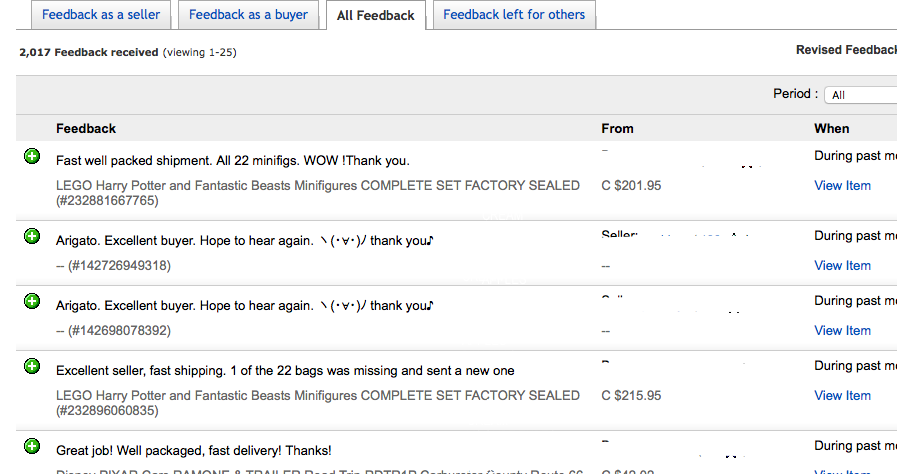Click View Item for feedback #142726949318
Screen dimensions: 897x474
(842, 265)
